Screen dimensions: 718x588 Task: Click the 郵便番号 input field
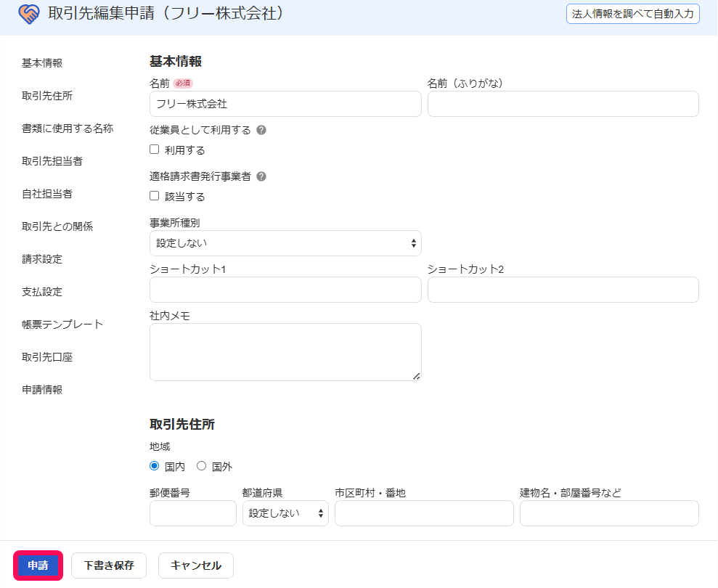[193, 513]
